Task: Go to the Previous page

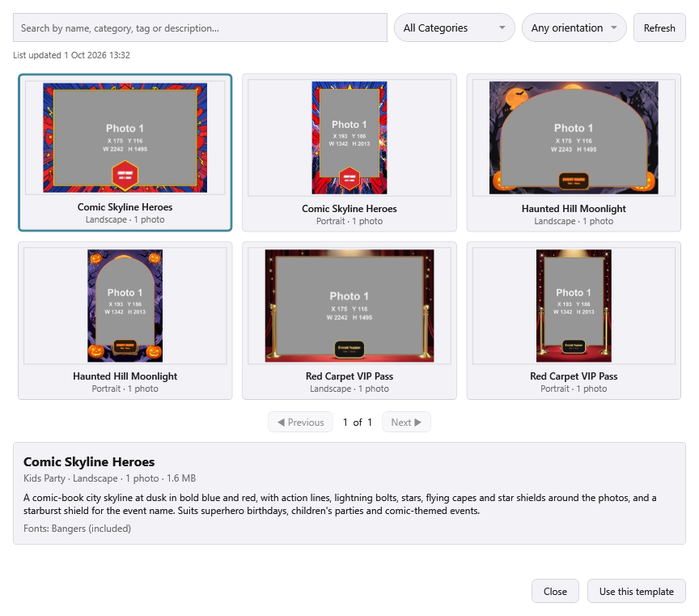Action: [300, 422]
